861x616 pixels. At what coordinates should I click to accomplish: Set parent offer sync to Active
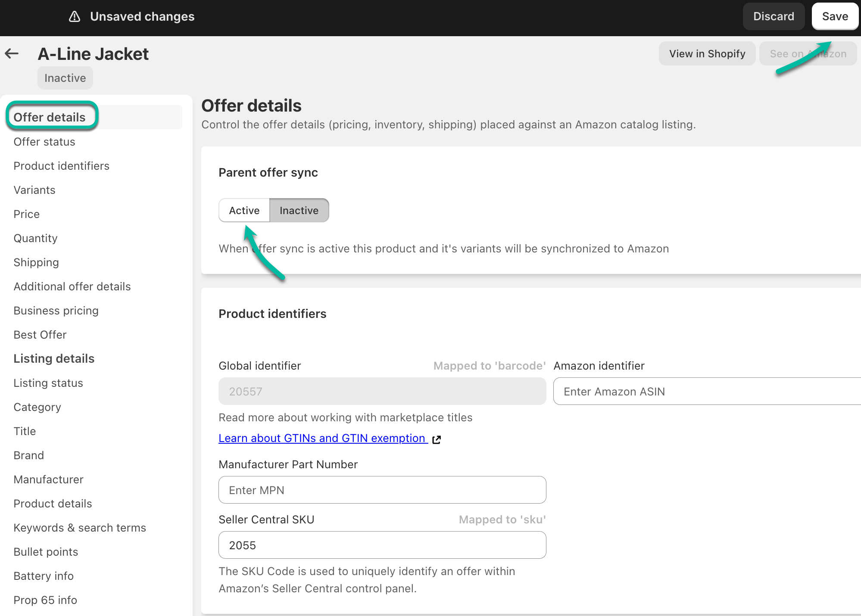tap(244, 210)
